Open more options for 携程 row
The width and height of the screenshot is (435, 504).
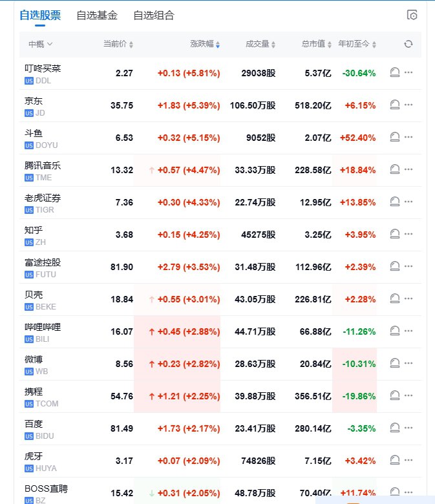(408, 395)
